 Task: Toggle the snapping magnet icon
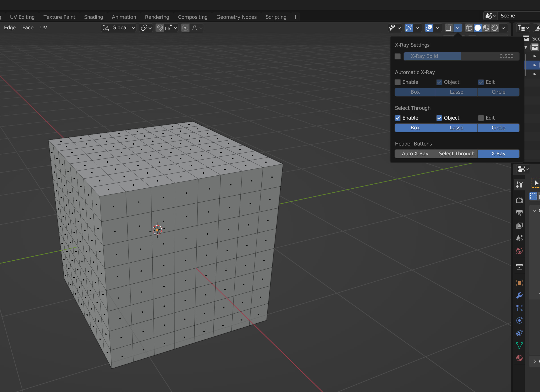click(160, 28)
